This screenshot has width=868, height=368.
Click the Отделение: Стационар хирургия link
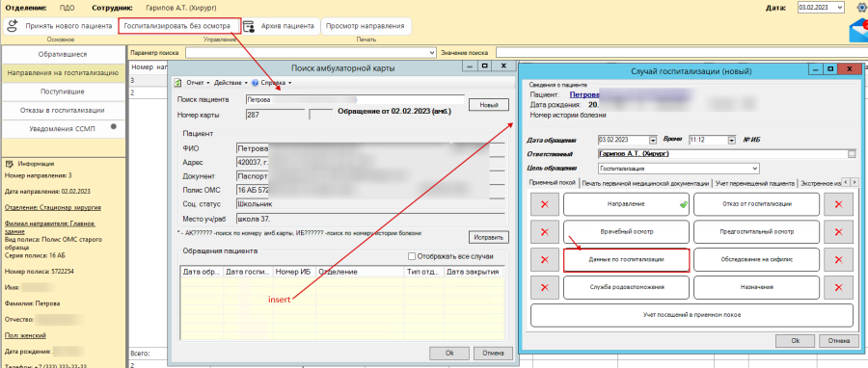click(x=54, y=208)
